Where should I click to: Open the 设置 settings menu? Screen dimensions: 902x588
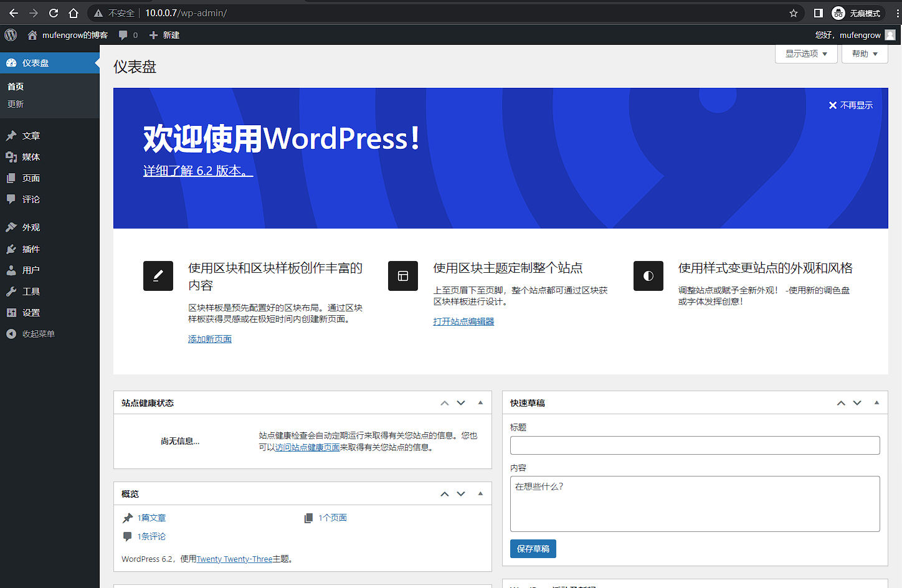[50, 313]
